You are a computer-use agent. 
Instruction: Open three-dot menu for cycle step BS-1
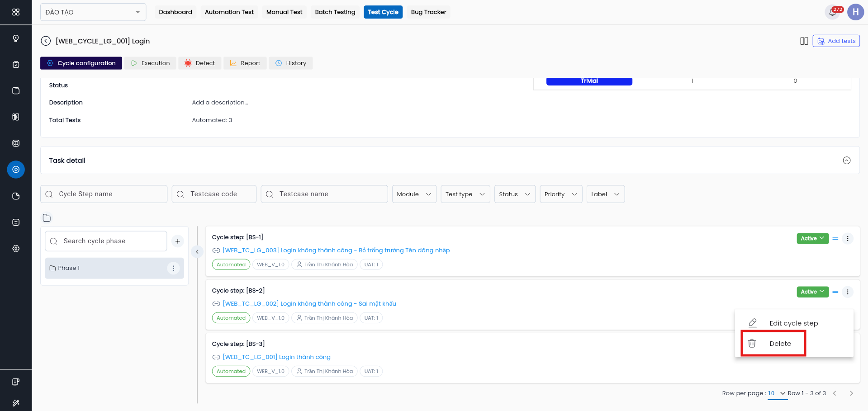coord(847,239)
